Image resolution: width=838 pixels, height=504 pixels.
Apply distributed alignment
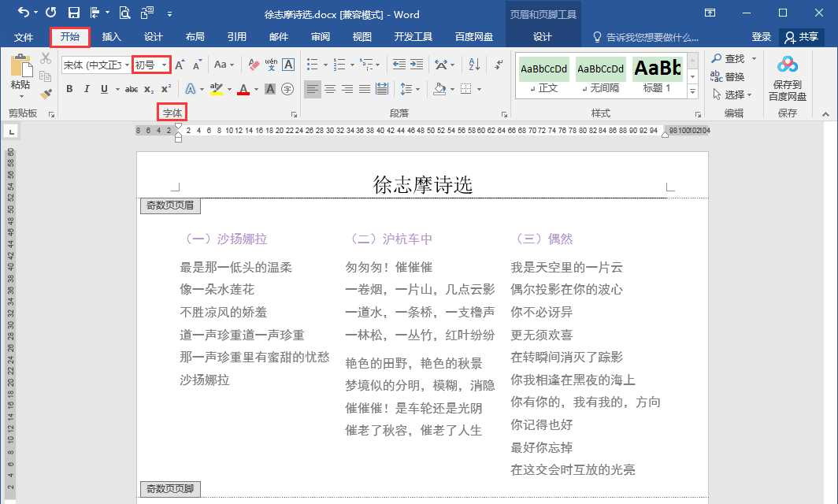(x=381, y=89)
